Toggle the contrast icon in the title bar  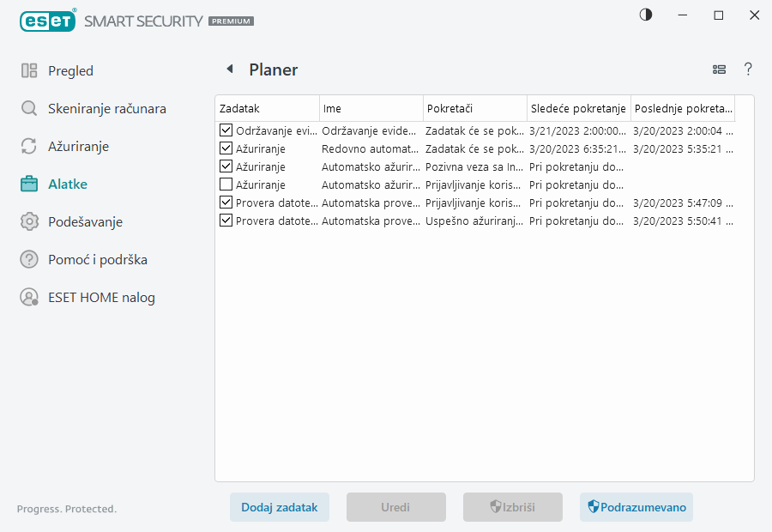click(644, 15)
